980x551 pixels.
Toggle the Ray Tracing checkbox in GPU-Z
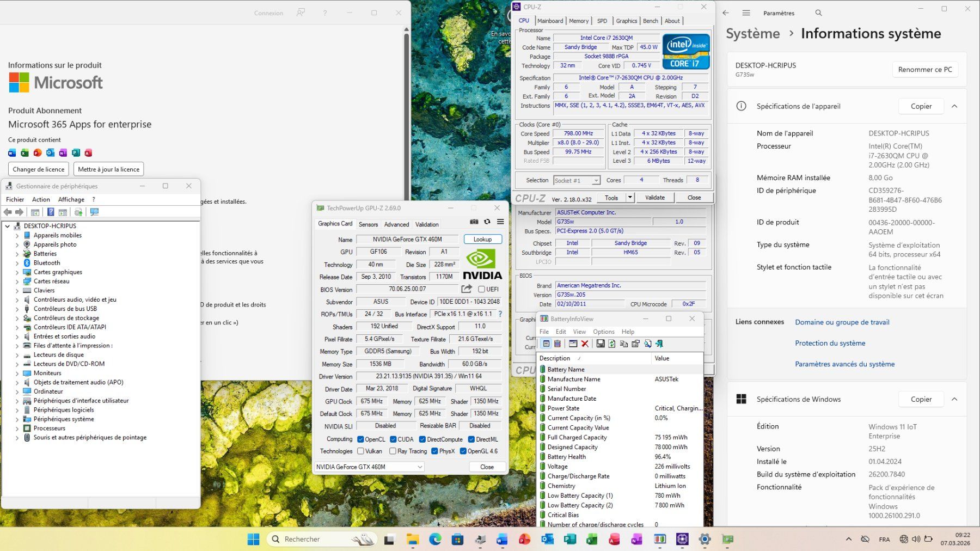point(393,451)
